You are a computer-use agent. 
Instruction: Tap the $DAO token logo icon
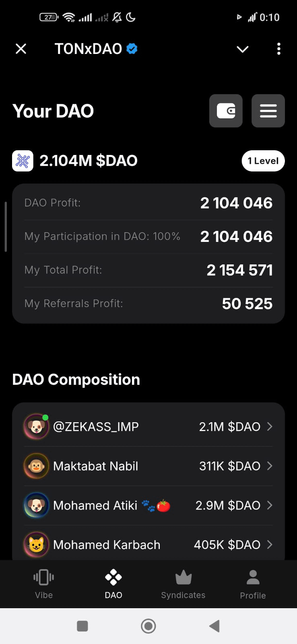(x=23, y=161)
